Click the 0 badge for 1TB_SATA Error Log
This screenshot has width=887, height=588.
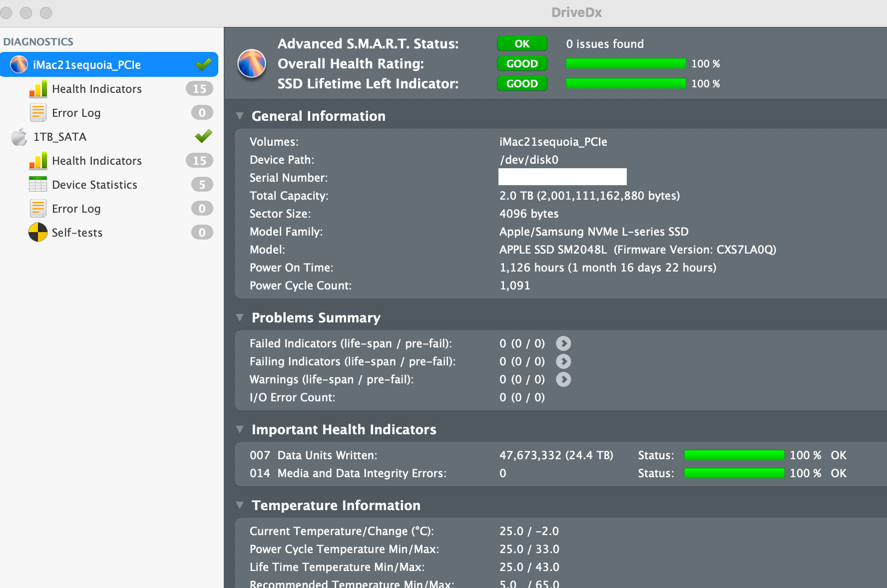pos(202,209)
